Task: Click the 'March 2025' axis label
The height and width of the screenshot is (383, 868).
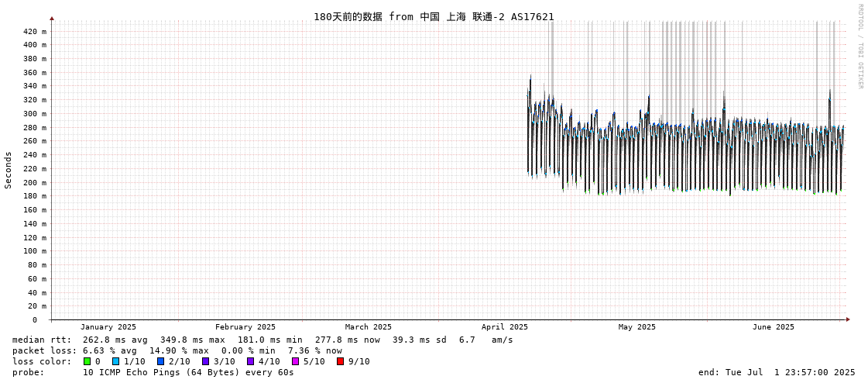Action: tap(368, 327)
